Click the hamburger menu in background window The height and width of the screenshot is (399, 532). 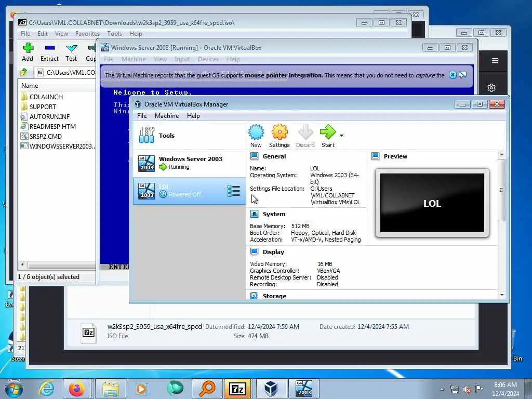(x=495, y=61)
